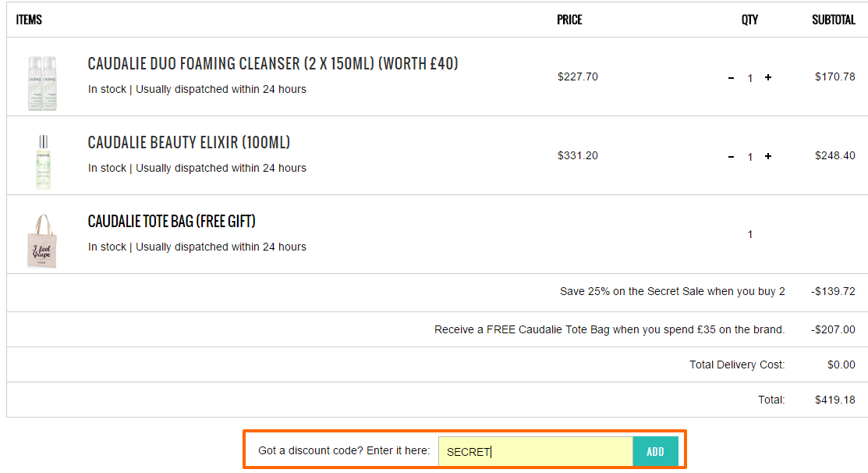Open the Caudalie Tote Bag thumbnail
The height and width of the screenshot is (473, 868).
[42, 240]
